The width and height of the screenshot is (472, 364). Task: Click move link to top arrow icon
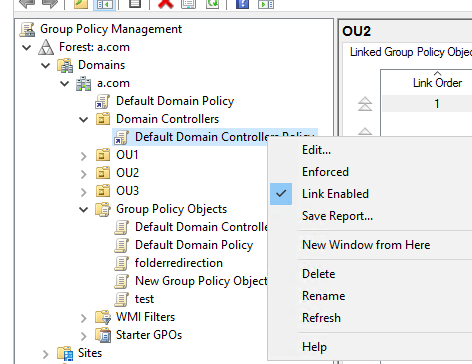(365, 104)
